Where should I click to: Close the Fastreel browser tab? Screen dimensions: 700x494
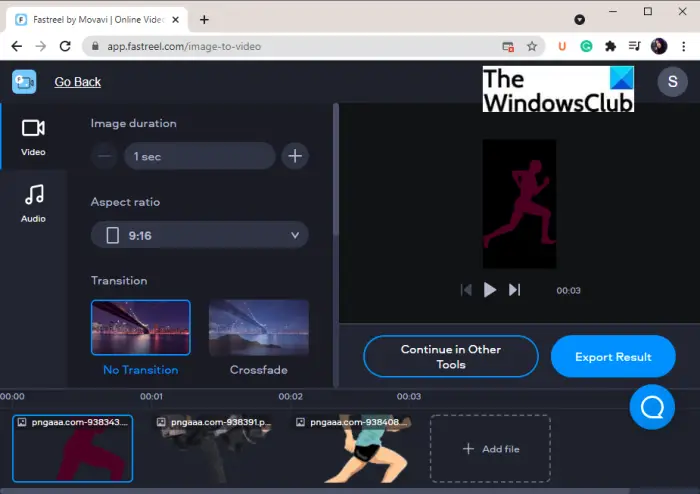(x=175, y=20)
